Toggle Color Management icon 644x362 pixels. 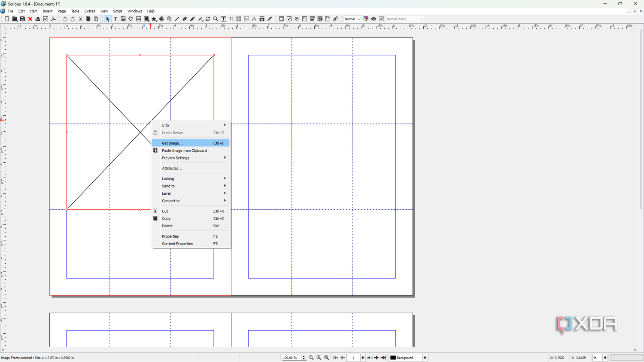tap(366, 19)
